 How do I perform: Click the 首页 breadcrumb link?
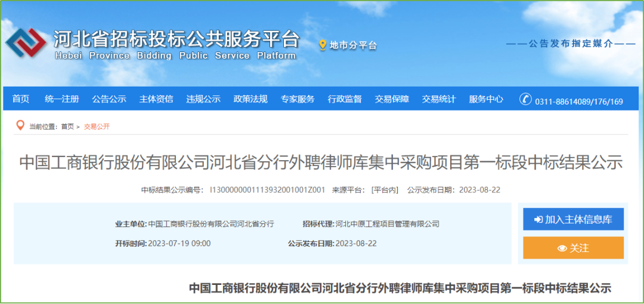[67, 127]
